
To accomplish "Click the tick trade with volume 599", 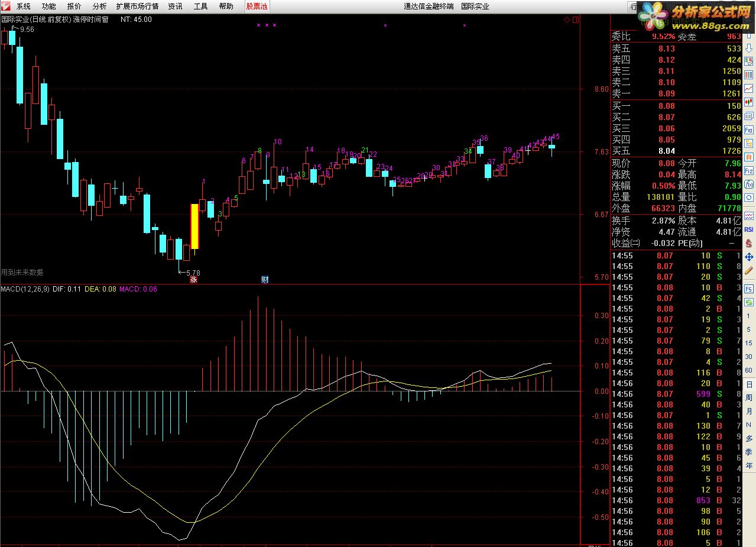I will pyautogui.click(x=703, y=394).
